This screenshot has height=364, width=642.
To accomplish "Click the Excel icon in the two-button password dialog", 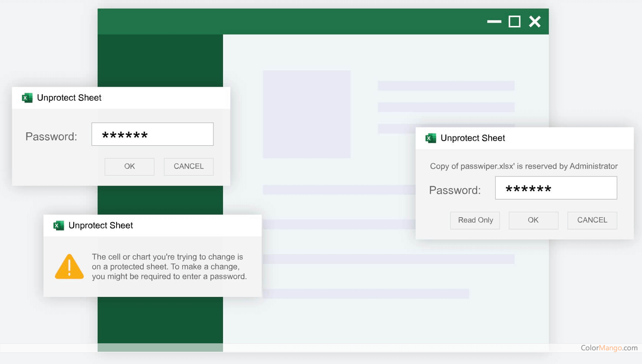I will 27,98.
